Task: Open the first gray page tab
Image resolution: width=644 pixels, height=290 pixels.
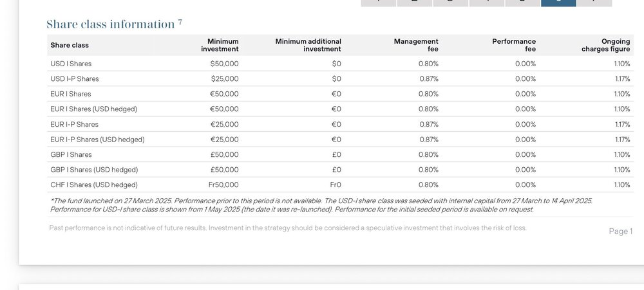Action: pos(378,3)
